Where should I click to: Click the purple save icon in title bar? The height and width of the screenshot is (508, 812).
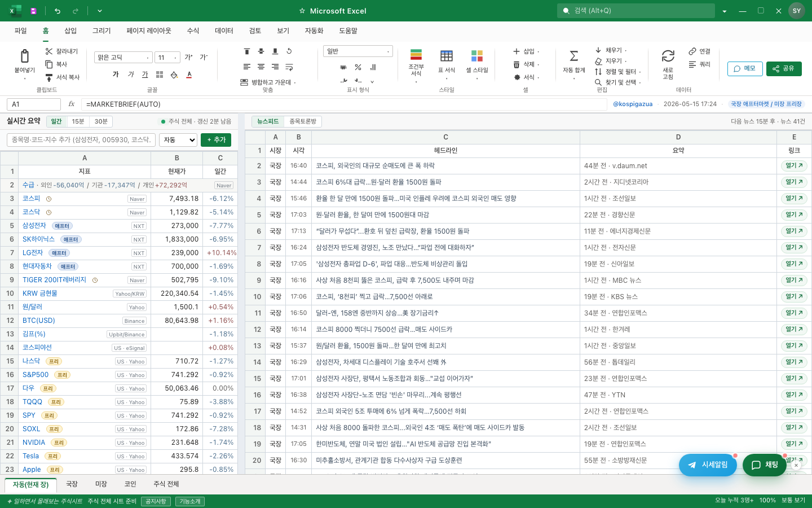pos(33,11)
